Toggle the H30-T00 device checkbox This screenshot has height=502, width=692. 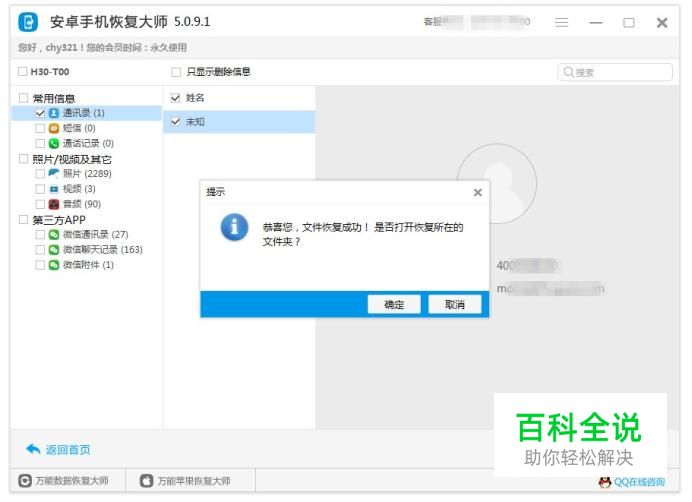(23, 72)
